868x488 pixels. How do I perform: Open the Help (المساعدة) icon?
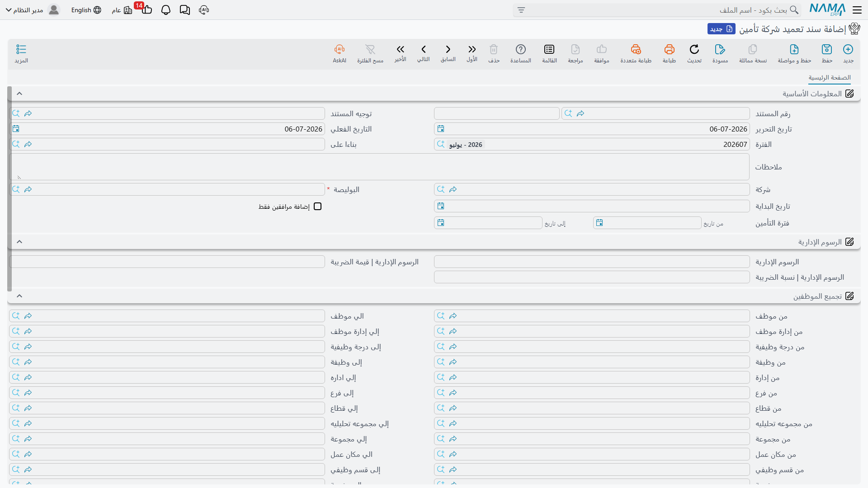[x=521, y=49]
